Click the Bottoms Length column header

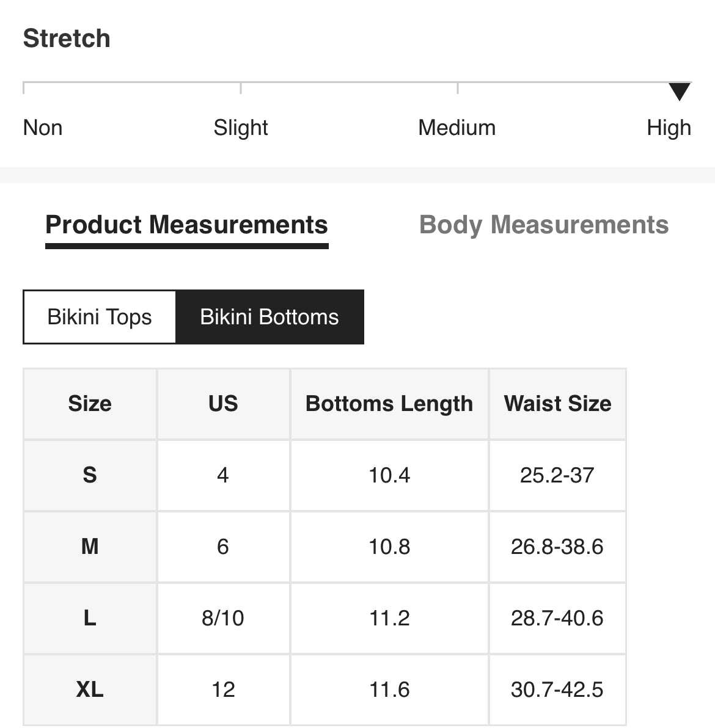pos(389,404)
